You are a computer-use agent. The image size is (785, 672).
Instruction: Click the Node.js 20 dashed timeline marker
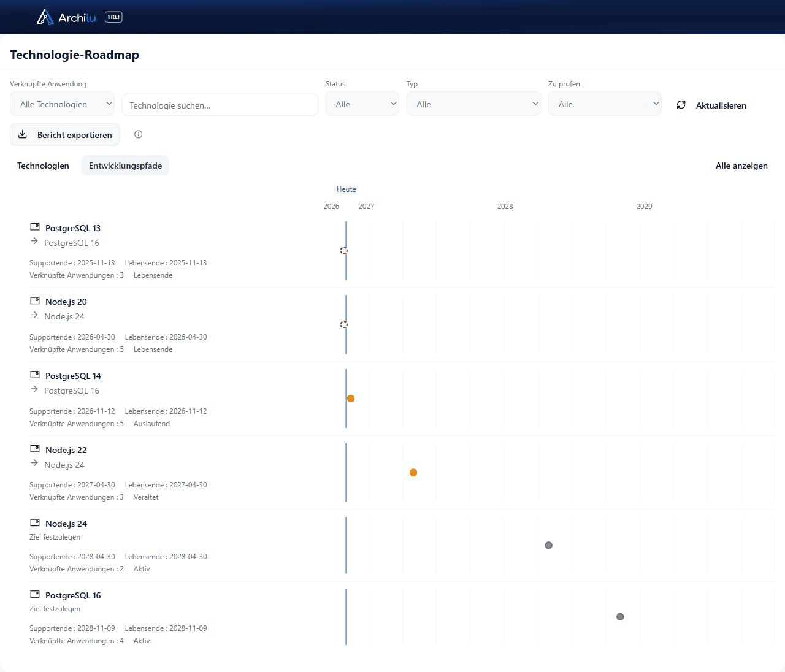click(344, 324)
